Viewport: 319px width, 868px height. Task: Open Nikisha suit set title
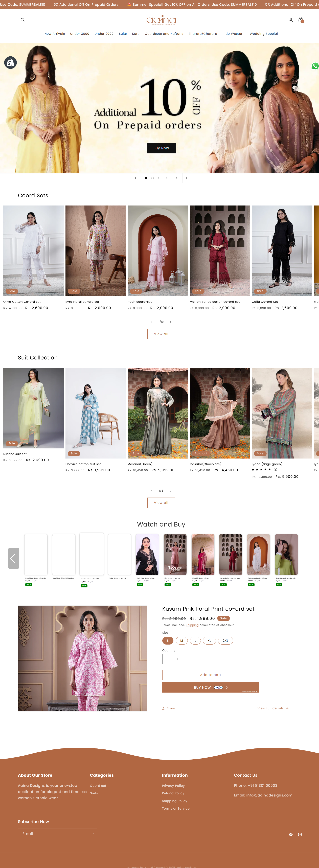pyautogui.click(x=15, y=454)
